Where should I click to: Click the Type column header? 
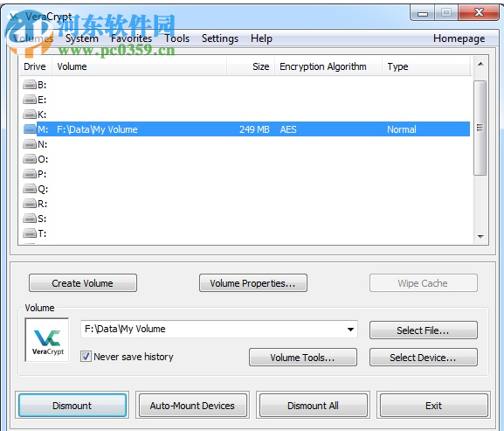tap(426, 66)
